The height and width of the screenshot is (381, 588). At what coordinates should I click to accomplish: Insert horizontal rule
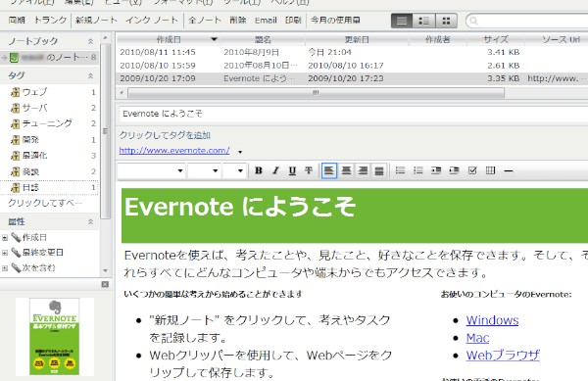pyautogui.click(x=509, y=170)
